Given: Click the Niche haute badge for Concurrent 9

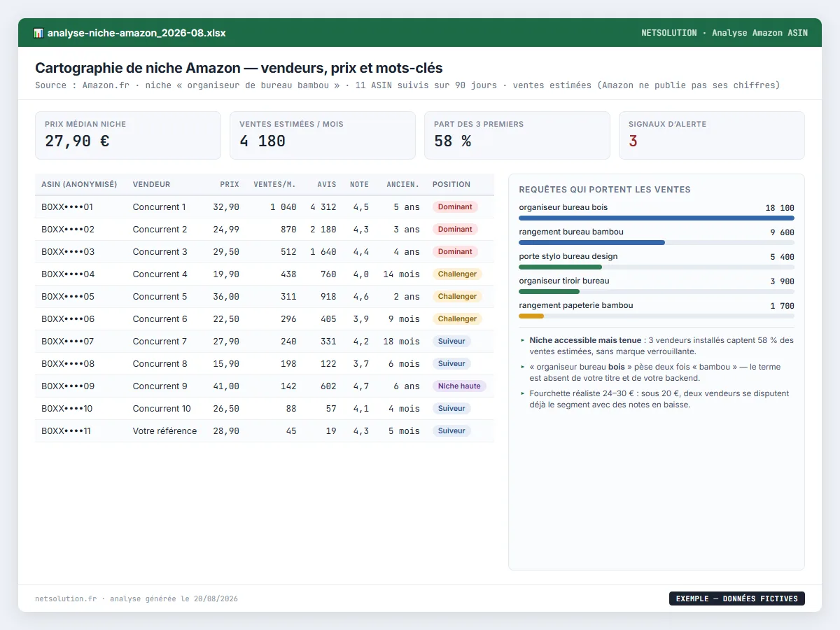Looking at the screenshot, I should point(459,386).
